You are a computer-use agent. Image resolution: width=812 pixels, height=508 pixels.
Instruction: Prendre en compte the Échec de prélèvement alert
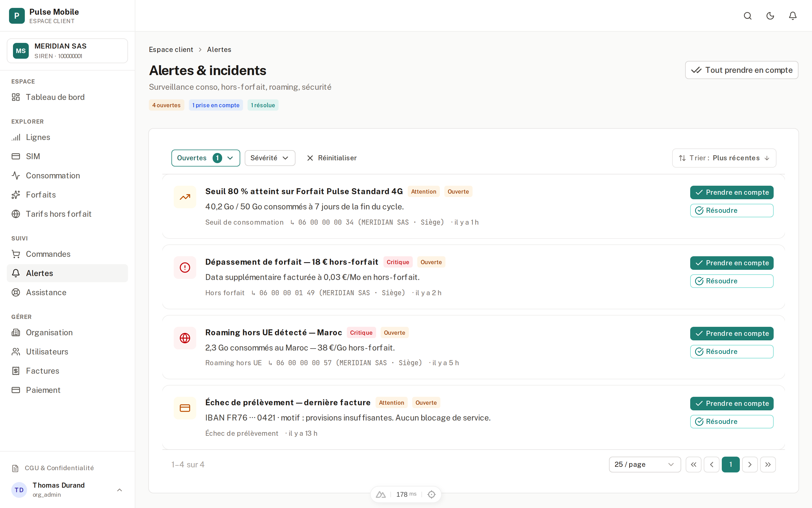point(732,404)
